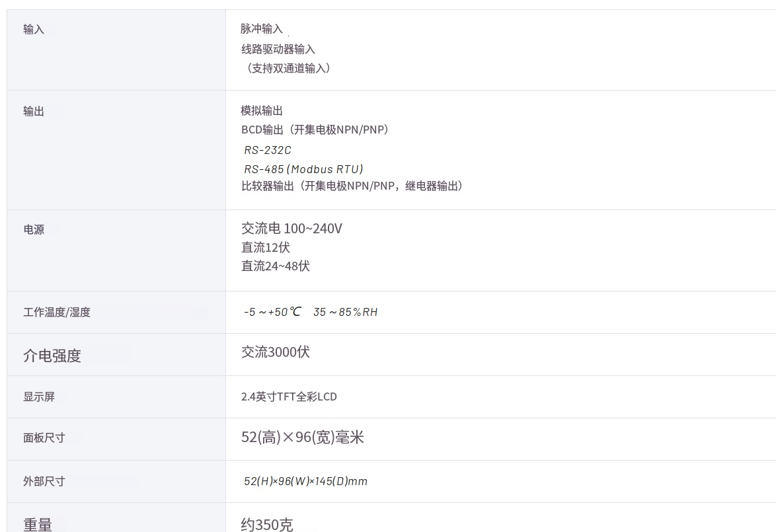
Task: Select the RS-485 (Modbus RTU) line
Action: click(x=303, y=169)
